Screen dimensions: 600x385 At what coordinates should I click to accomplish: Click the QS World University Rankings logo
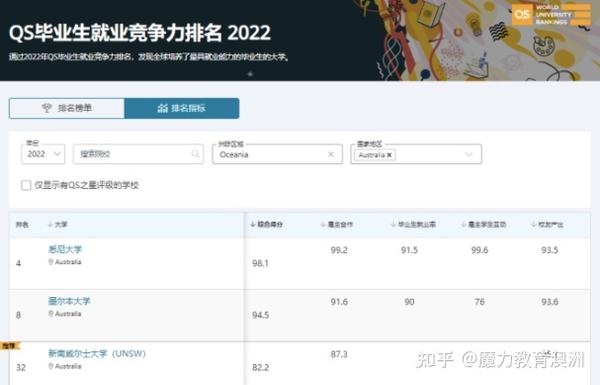point(551,15)
